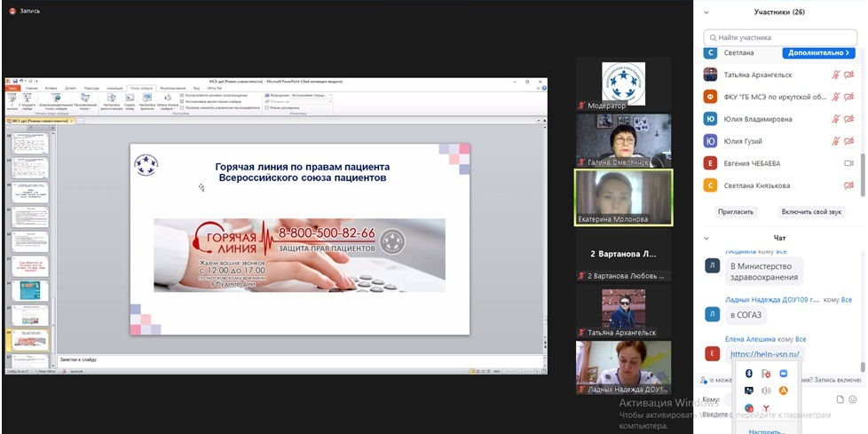Switch to the Вид ribbon tab
Screen dimensions: 868x434
point(196,88)
